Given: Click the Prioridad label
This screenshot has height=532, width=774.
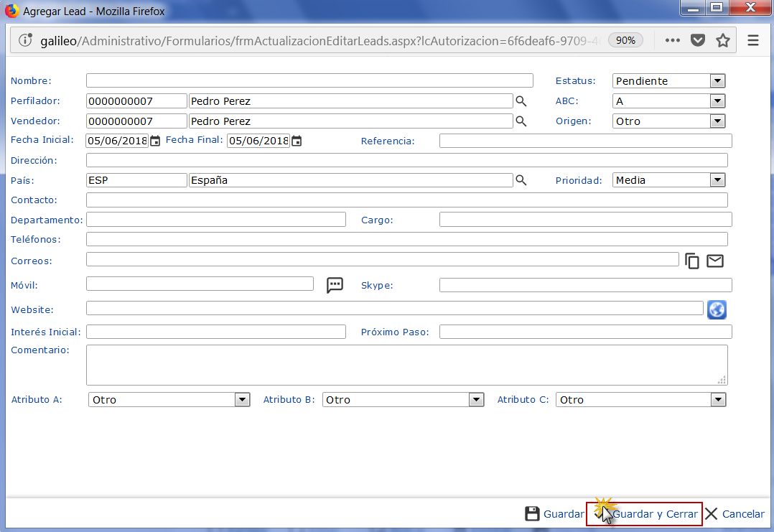Looking at the screenshot, I should point(579,181).
